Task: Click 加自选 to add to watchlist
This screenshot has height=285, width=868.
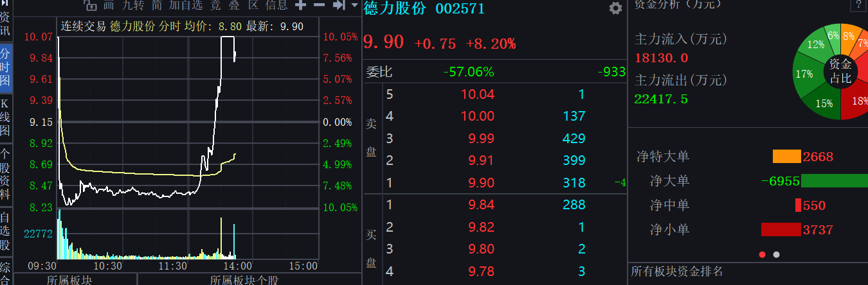Action: (x=187, y=6)
